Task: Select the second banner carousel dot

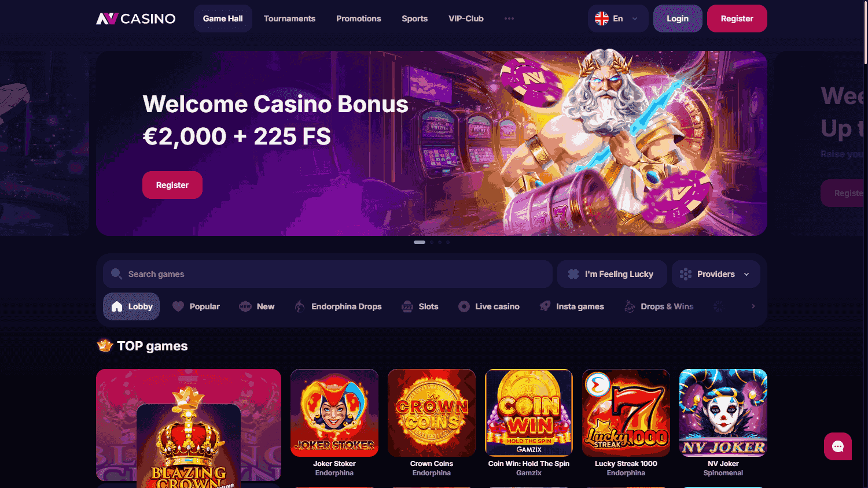Action: pyautogui.click(x=432, y=242)
